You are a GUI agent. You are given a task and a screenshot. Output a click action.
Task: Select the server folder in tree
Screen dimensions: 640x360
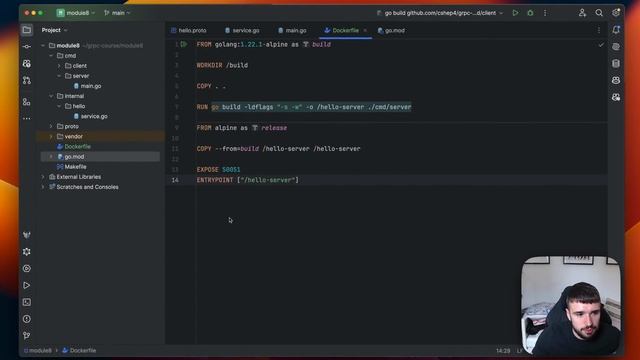81,76
